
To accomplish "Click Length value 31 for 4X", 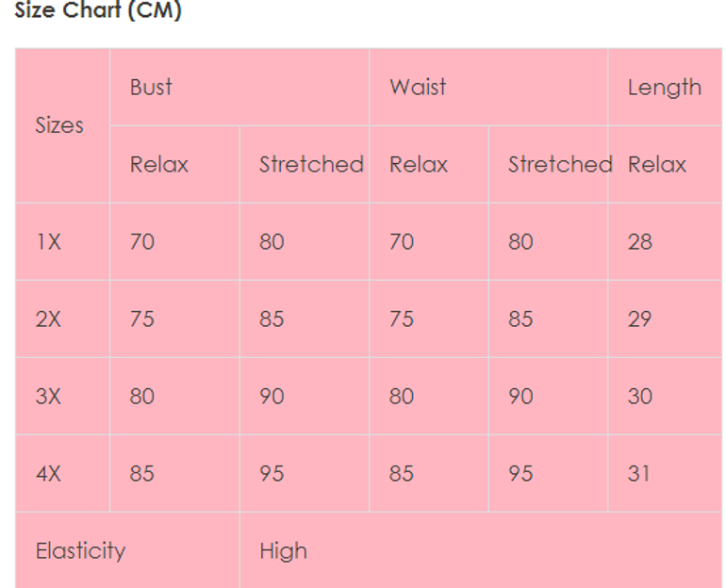I will pos(665,473).
